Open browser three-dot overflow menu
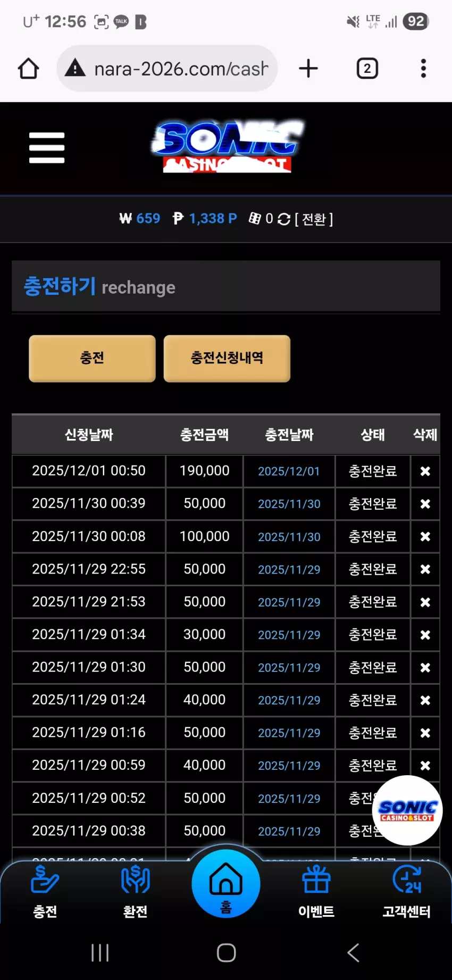Image resolution: width=452 pixels, height=980 pixels. 423,69
